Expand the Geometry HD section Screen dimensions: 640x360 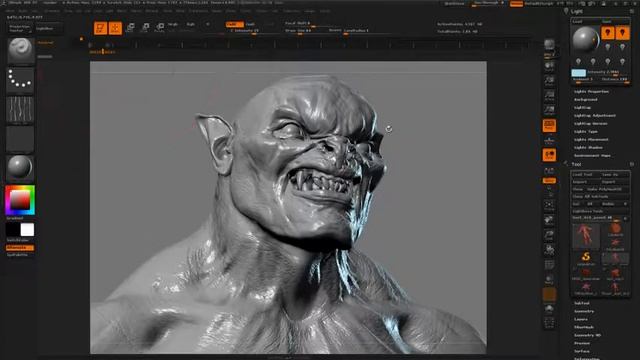587,335
